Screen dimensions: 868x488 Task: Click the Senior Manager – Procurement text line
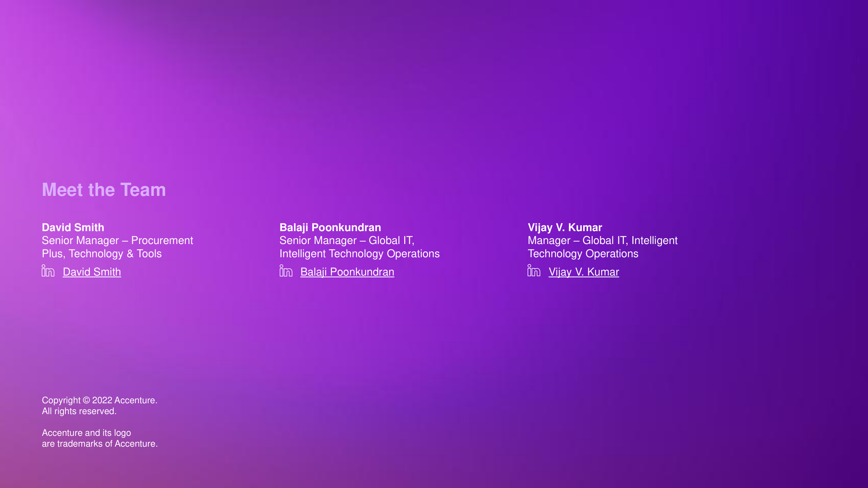(x=117, y=241)
